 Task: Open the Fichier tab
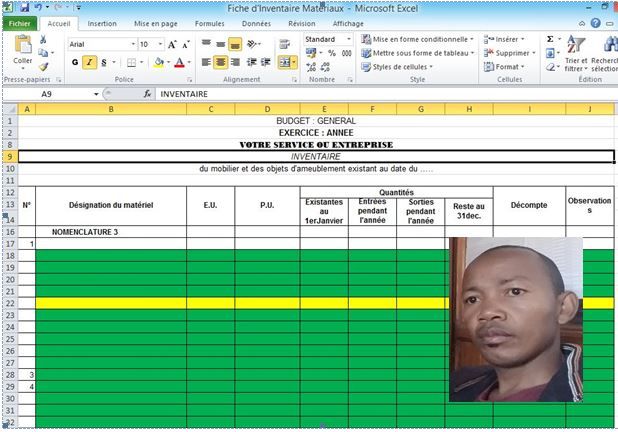tap(20, 24)
